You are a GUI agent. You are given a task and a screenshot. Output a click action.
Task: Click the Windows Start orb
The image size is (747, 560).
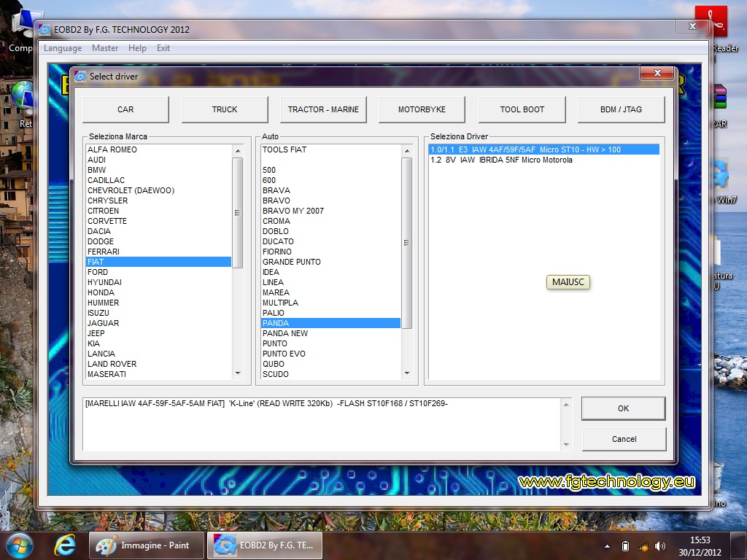[20, 545]
